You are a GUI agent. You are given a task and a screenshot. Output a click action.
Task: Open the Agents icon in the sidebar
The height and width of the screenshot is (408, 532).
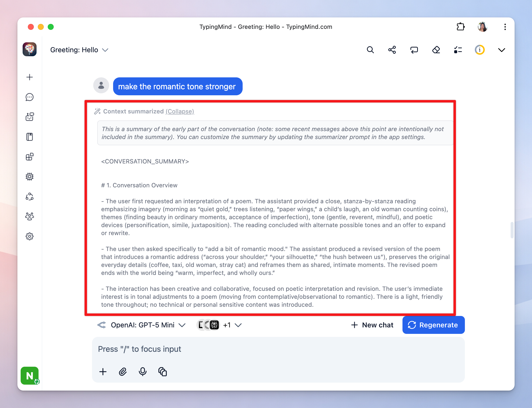(30, 117)
